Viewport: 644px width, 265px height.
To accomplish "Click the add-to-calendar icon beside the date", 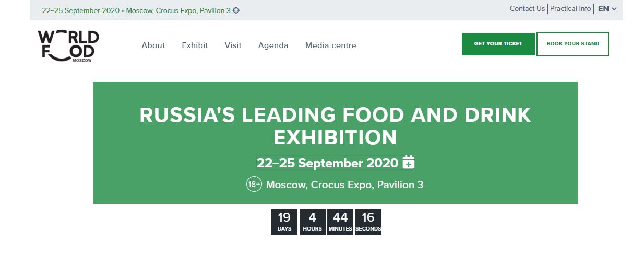I will [x=409, y=163].
